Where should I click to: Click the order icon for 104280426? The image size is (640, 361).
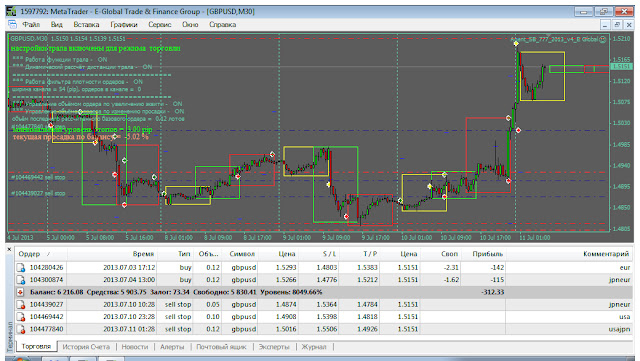(x=21, y=267)
